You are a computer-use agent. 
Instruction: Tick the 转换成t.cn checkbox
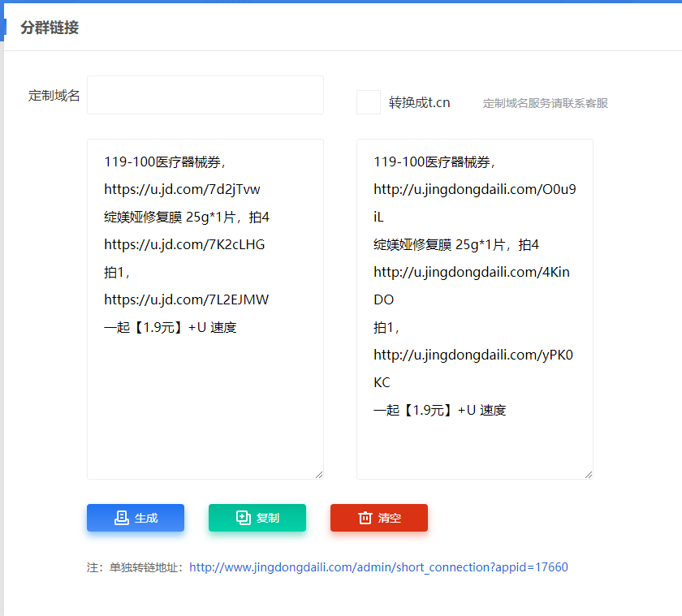click(x=369, y=102)
